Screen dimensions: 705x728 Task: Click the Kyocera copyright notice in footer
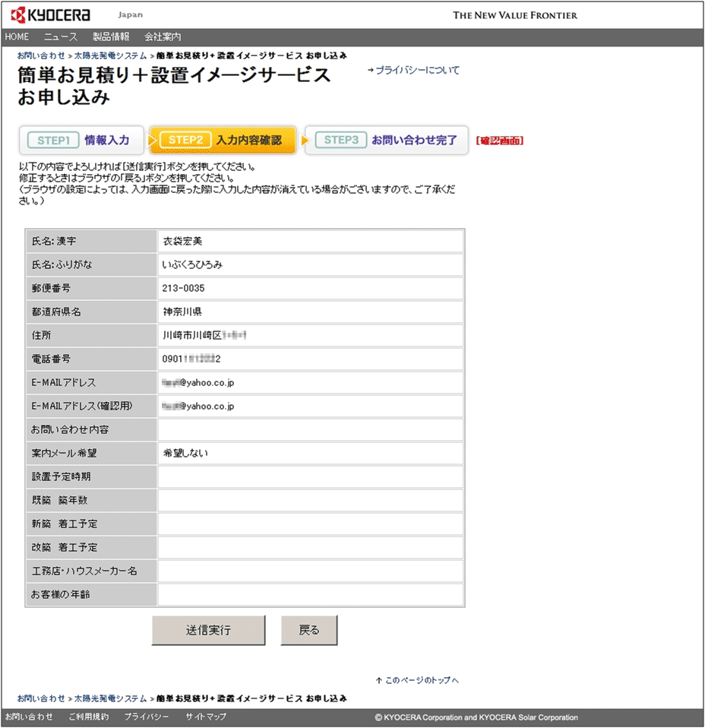[476, 717]
